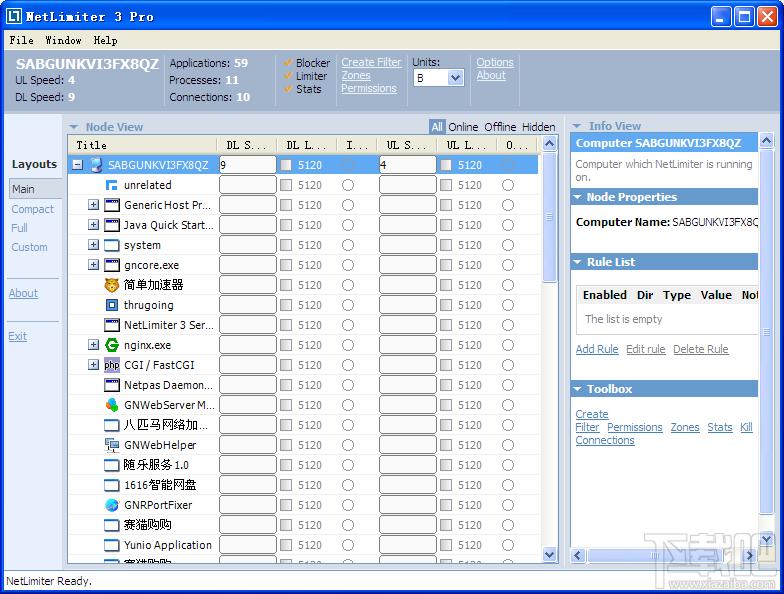784x594 pixels.
Task: Click the gncore.exe icon
Action: click(x=112, y=265)
